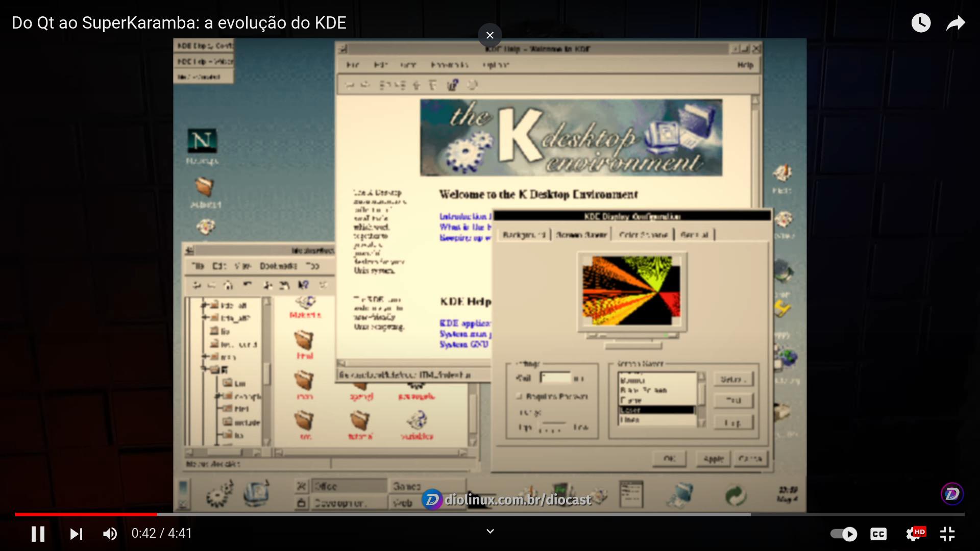980x551 pixels.
Task: Open Bookmarks menu in file manager window
Action: 278,266
